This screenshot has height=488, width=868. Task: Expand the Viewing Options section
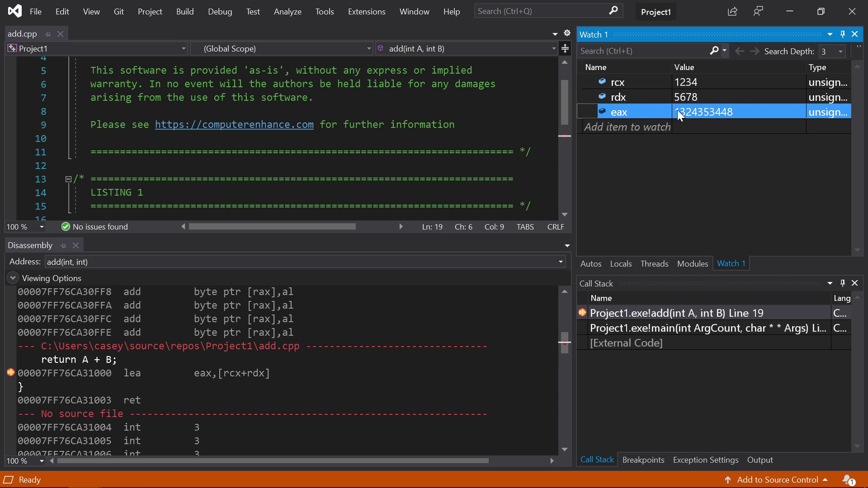click(13, 278)
